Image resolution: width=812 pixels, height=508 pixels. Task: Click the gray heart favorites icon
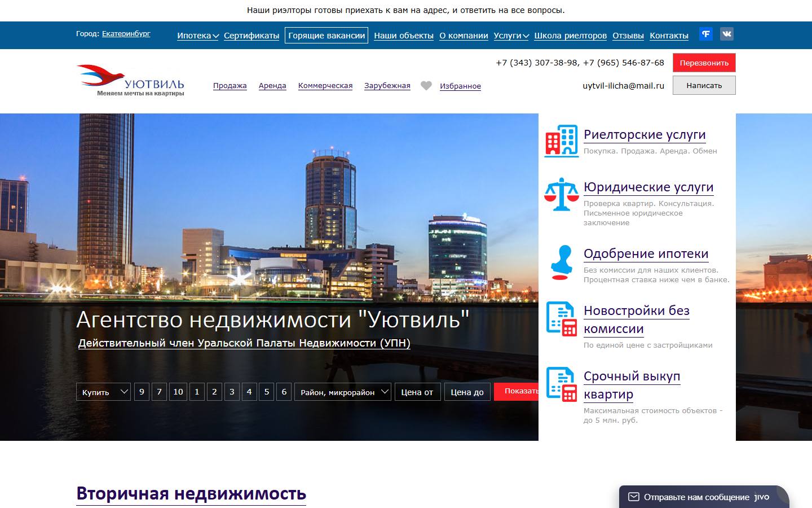[x=426, y=86]
